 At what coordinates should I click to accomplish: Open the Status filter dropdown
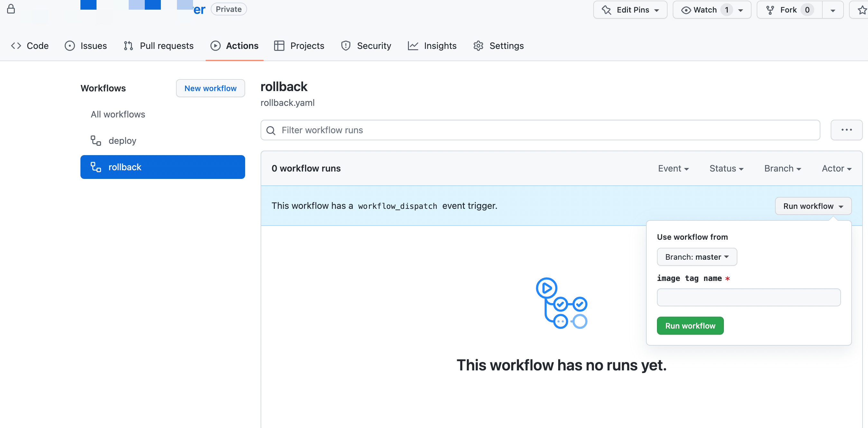tap(726, 169)
